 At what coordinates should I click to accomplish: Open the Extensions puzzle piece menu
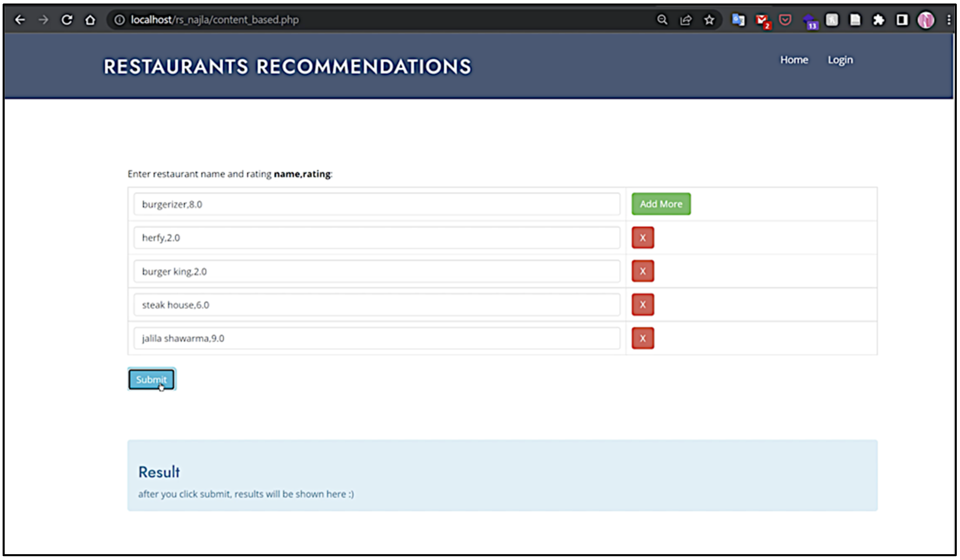[x=879, y=20]
